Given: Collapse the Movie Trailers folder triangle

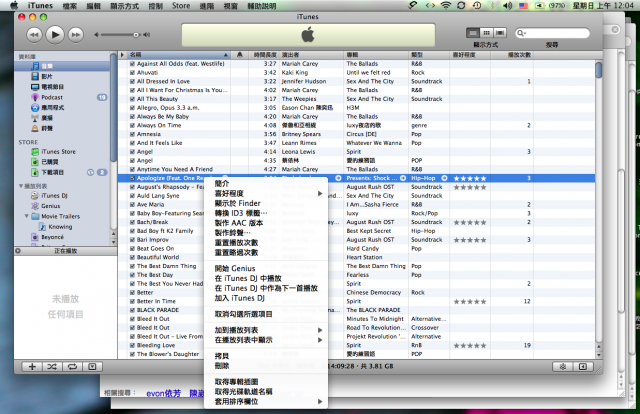Looking at the screenshot, I should pos(27,216).
